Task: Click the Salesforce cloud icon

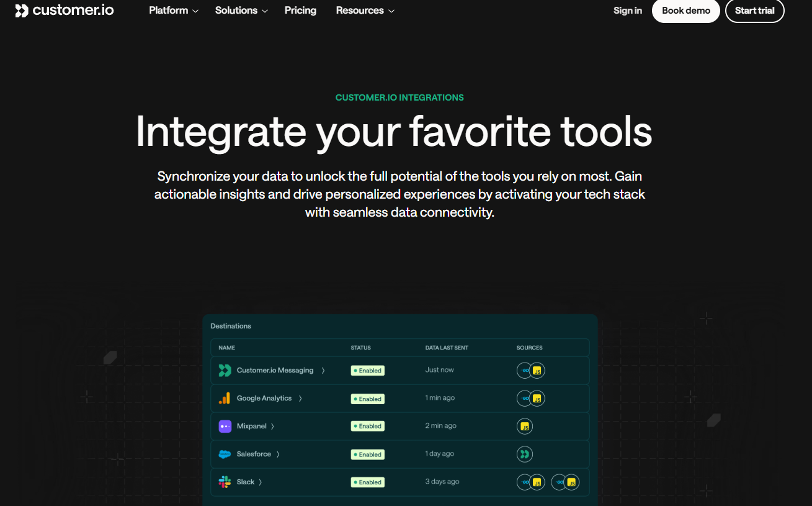Action: [225, 454]
